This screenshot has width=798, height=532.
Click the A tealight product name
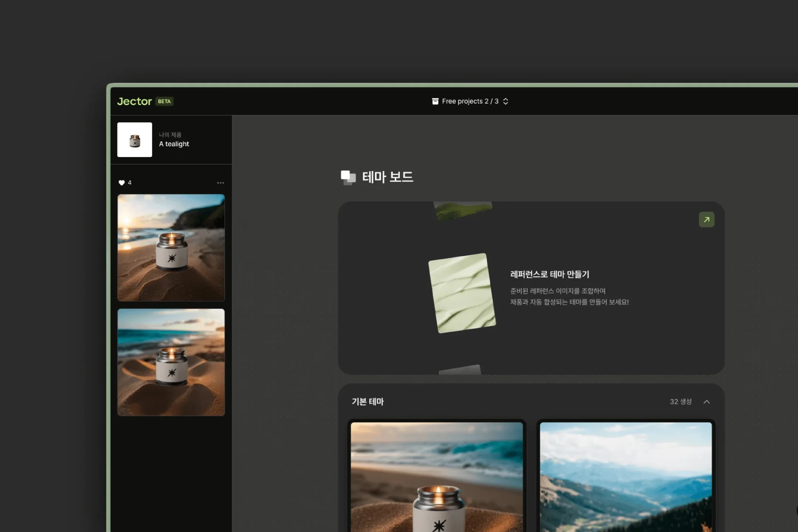174,144
